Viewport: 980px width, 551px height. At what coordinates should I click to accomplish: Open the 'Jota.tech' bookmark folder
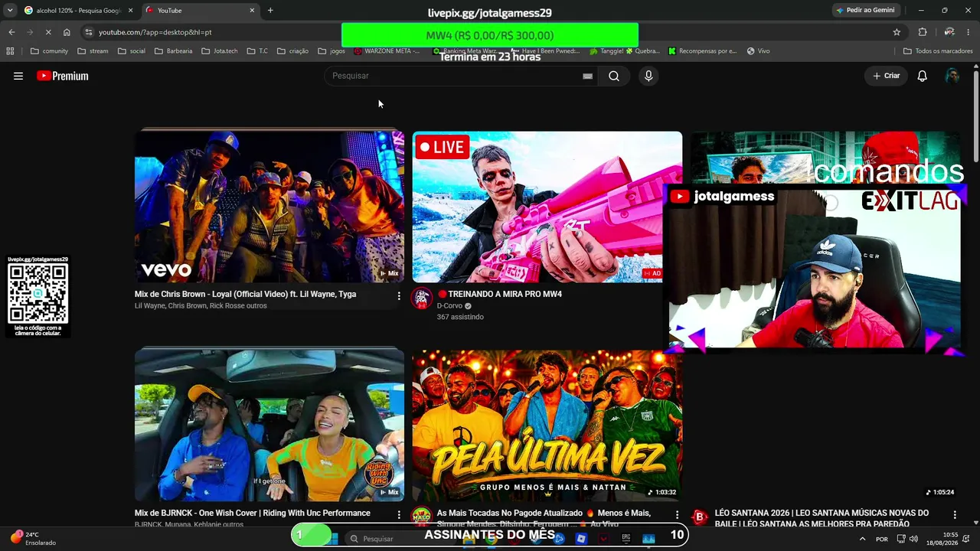[220, 51]
